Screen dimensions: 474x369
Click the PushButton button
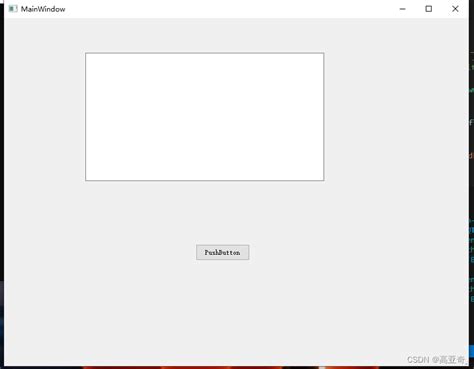pyautogui.click(x=223, y=252)
